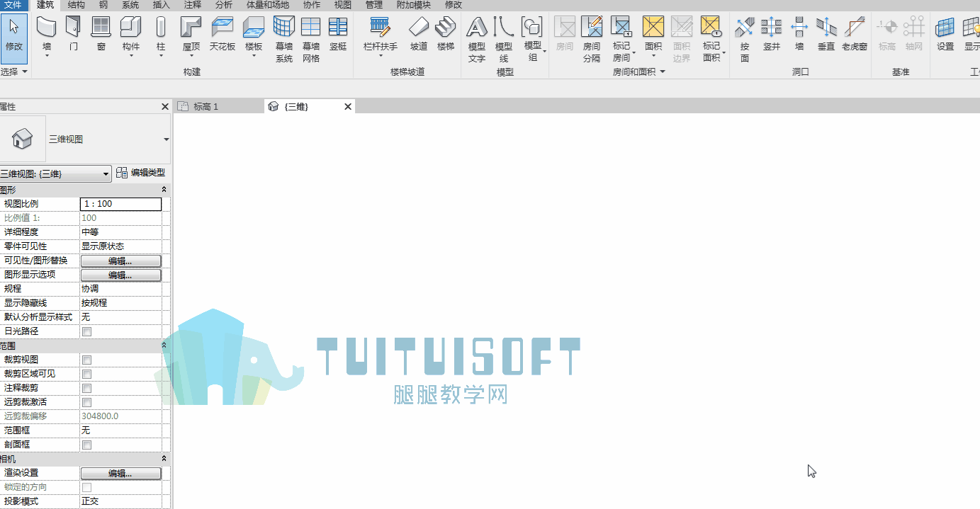980x509 pixels.
Task: Toggle the 注释裁剪 checkbox
Action: click(86, 388)
